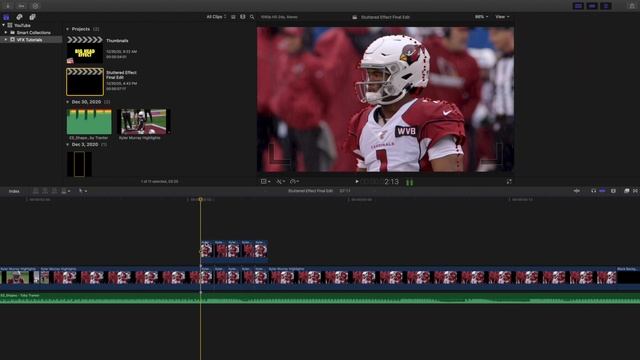Click the append clip edit icon
Screen dimensions: 640x360
coord(54,191)
